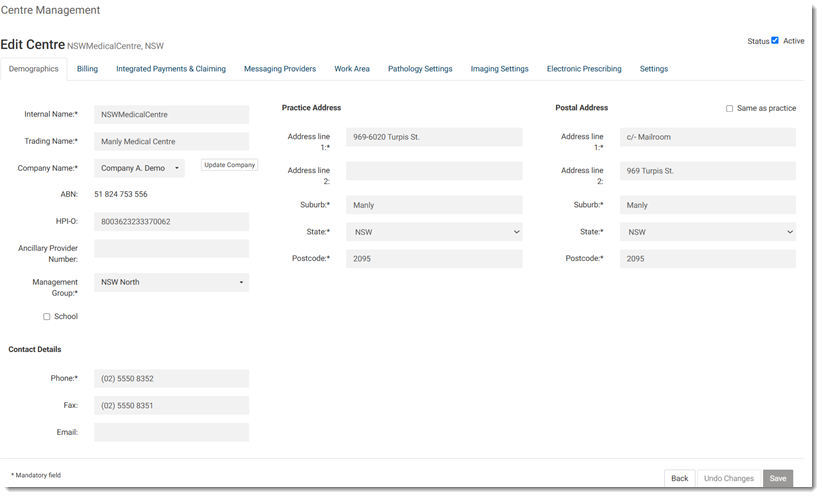The height and width of the screenshot is (497, 822).
Task: Focus the Email field in Contact Details
Action: [x=171, y=432]
